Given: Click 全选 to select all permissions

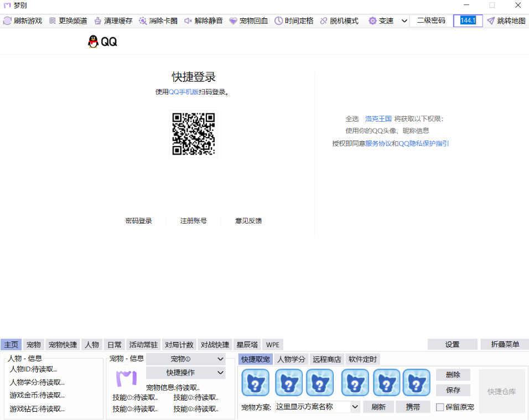Looking at the screenshot, I should [x=352, y=118].
